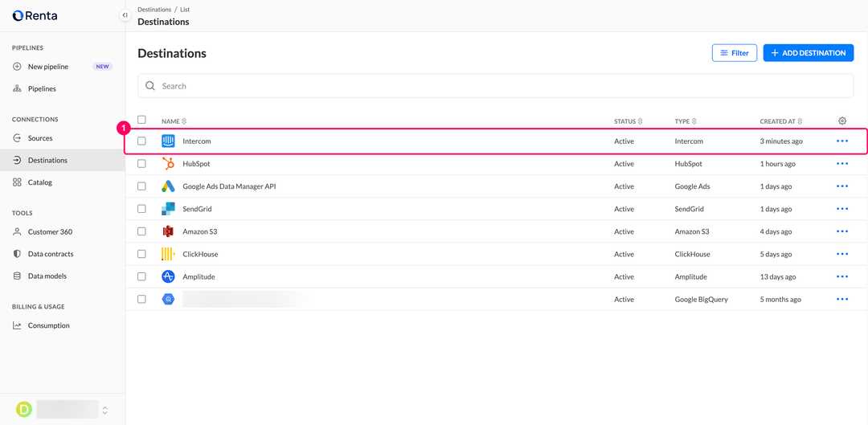Click the Customer 360 person icon
This screenshot has width=868, height=425.
pyautogui.click(x=17, y=232)
